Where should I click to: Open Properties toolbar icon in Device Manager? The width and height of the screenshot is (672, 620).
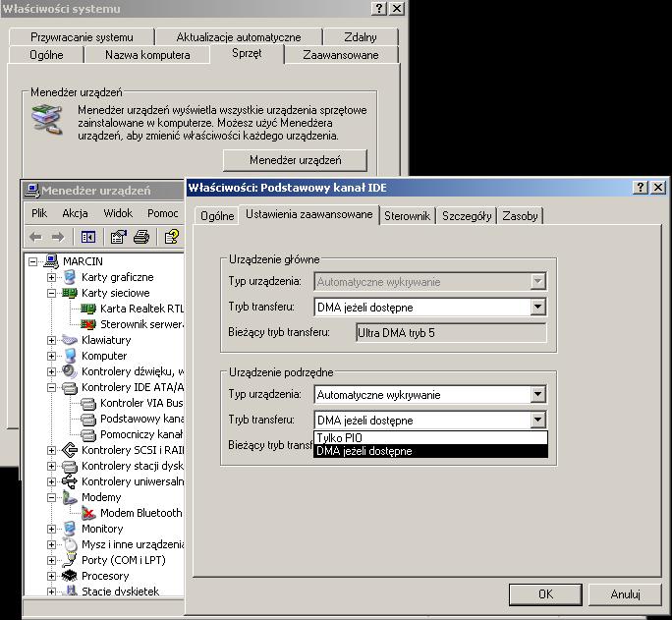[119, 237]
